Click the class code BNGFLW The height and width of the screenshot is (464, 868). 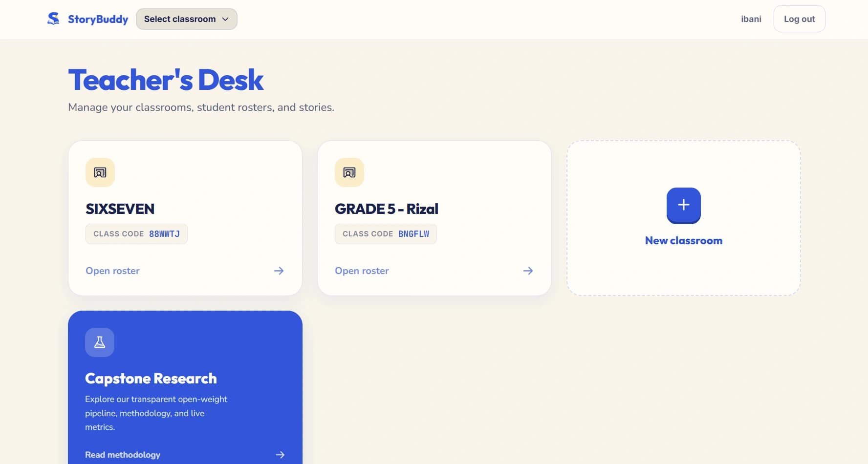click(413, 234)
